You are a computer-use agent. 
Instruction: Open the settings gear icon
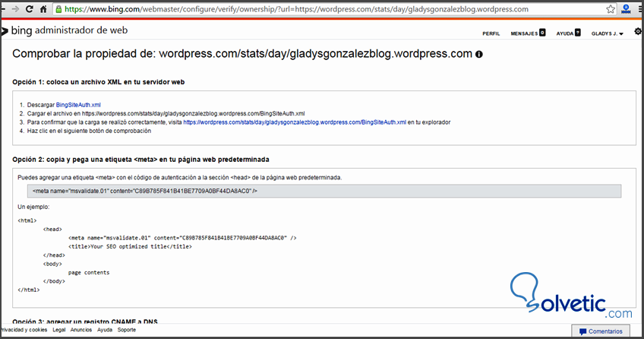pos(638,31)
